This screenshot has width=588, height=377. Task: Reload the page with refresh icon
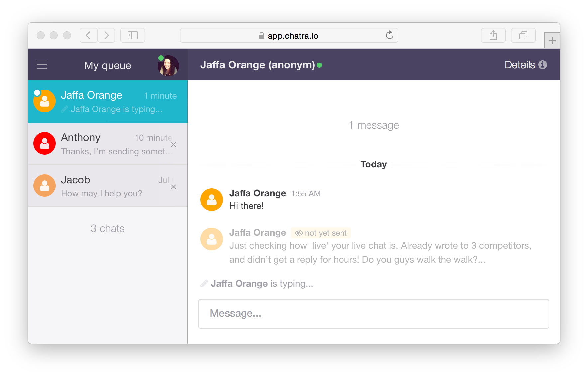tap(389, 35)
